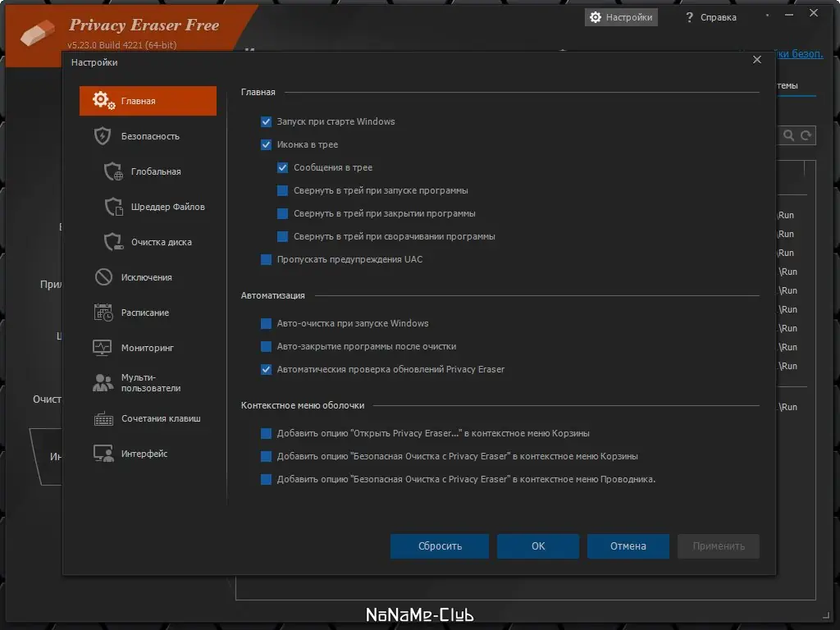The image size is (840, 630).
Task: Click the refresh icon in main window
Action: pyautogui.click(x=806, y=135)
